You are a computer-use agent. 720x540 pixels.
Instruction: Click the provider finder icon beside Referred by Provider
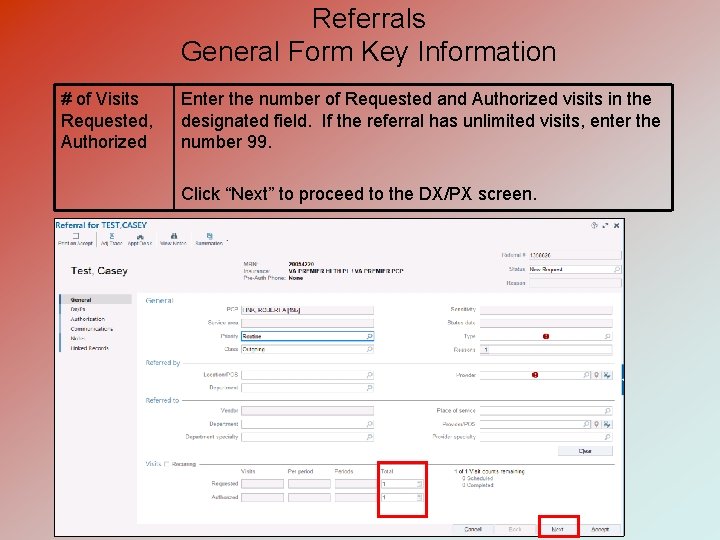(x=607, y=375)
